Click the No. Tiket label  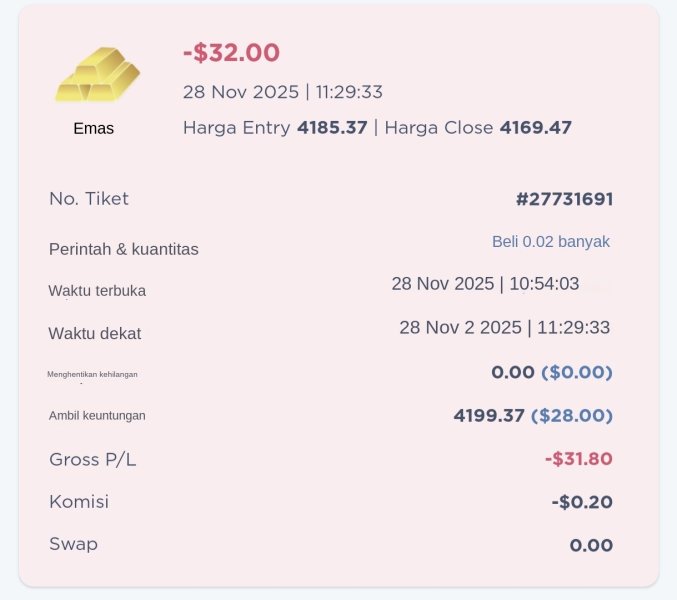coord(89,199)
